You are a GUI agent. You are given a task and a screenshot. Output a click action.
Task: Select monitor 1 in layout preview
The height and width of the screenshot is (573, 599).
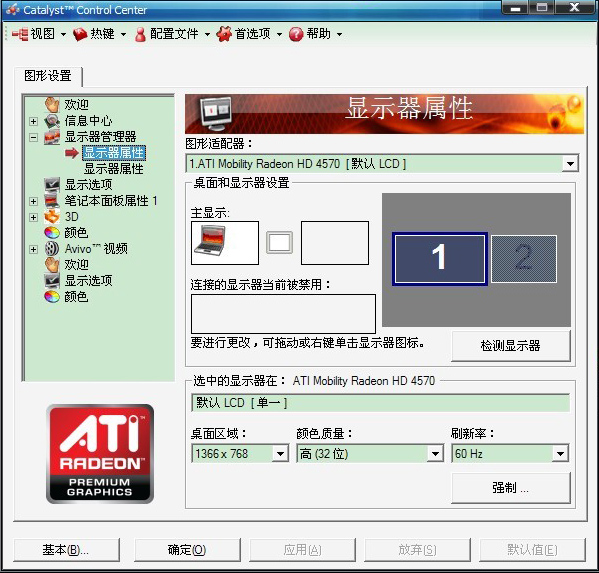pyautogui.click(x=440, y=259)
